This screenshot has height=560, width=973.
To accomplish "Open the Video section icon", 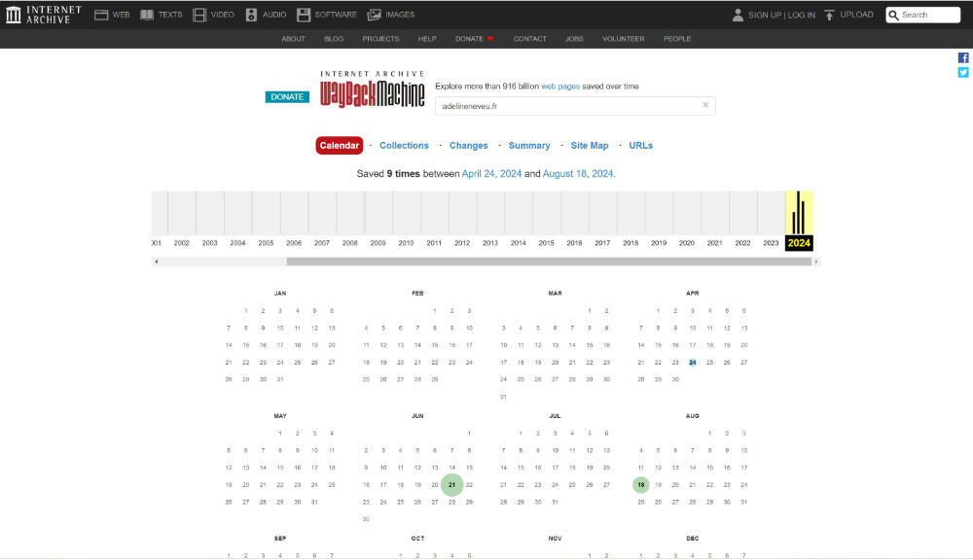I will (199, 15).
